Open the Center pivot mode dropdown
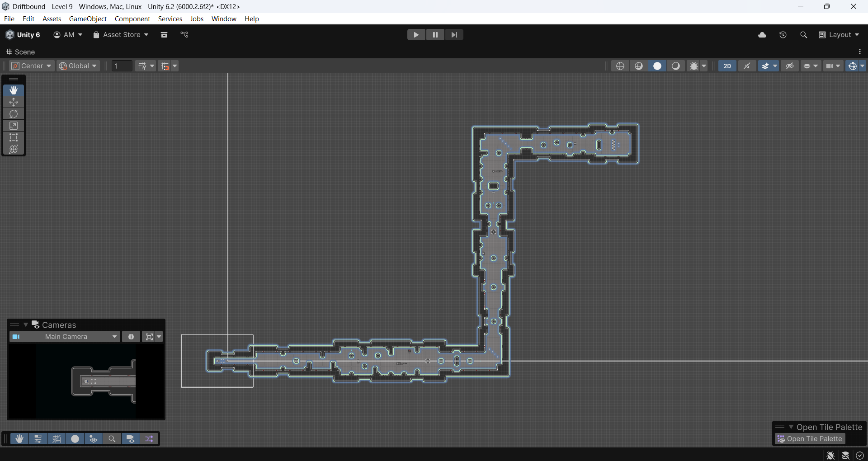 point(32,66)
